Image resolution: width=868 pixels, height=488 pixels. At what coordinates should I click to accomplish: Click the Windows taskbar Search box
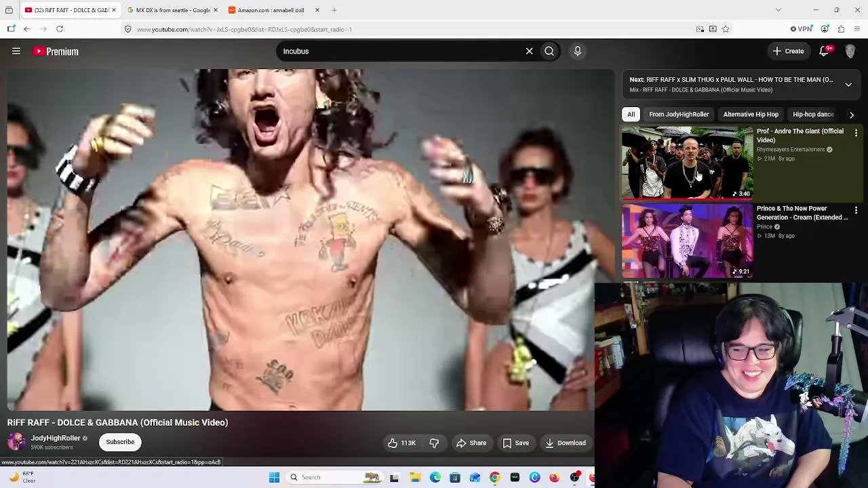[334, 477]
